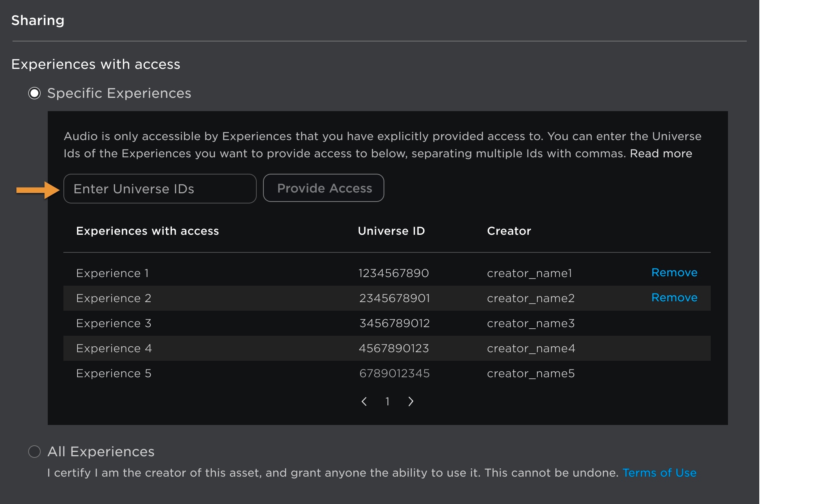Go to previous page arrow
The height and width of the screenshot is (504, 836).
364,401
